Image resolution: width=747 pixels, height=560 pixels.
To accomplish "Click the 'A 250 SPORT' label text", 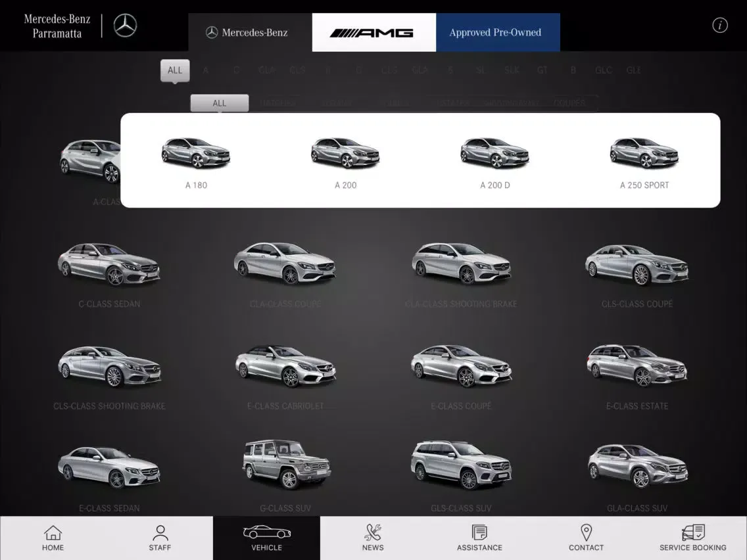I will pos(644,185).
